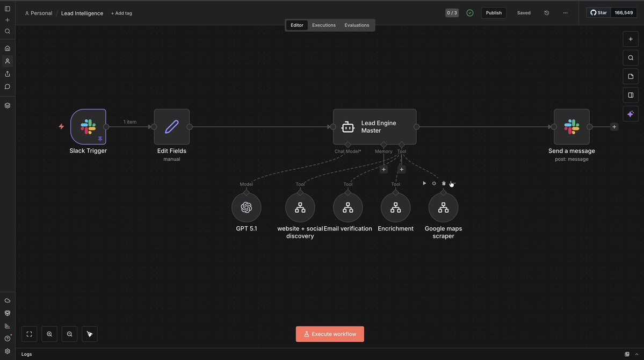Open the Email verification tool node

click(x=348, y=207)
